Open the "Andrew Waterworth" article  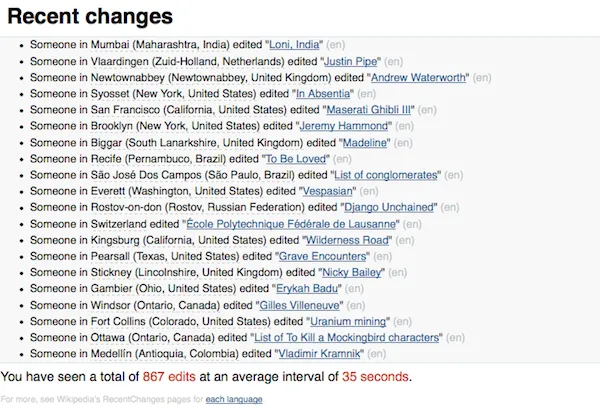click(x=418, y=77)
